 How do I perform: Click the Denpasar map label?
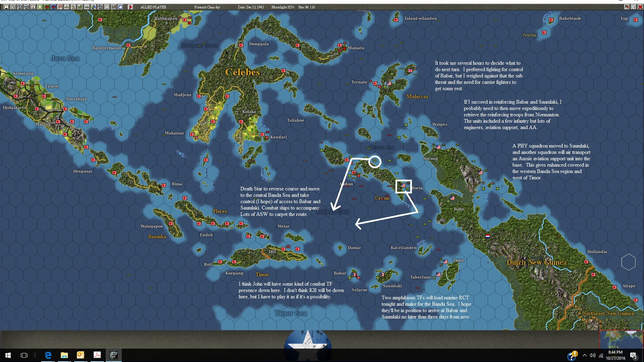coord(83,171)
